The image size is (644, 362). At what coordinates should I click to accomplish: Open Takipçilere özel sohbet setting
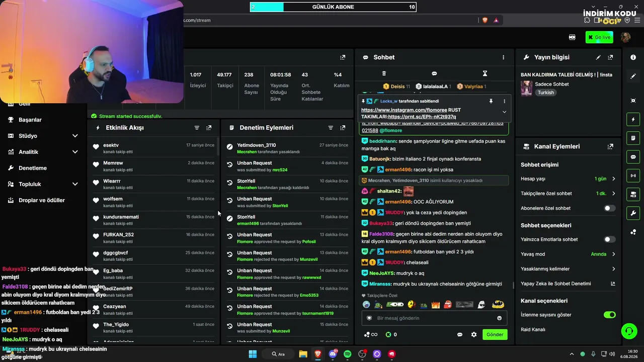click(x=568, y=194)
